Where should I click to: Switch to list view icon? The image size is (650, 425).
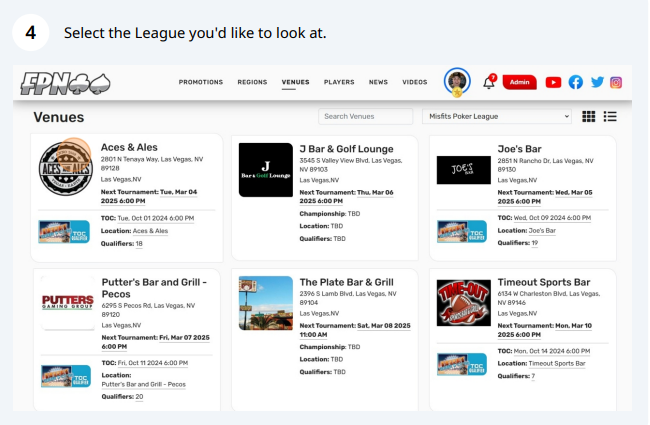coord(610,117)
